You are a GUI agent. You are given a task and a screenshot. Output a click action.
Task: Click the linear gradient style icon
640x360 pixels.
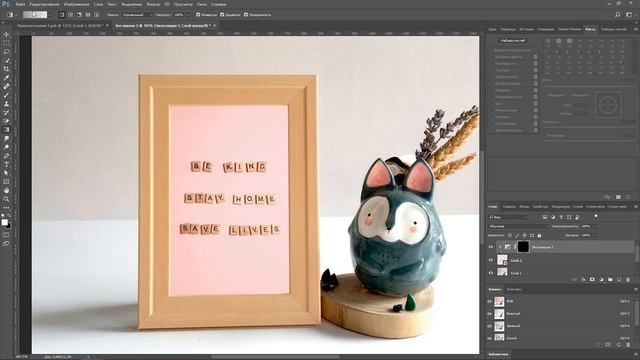pyautogui.click(x=62, y=15)
